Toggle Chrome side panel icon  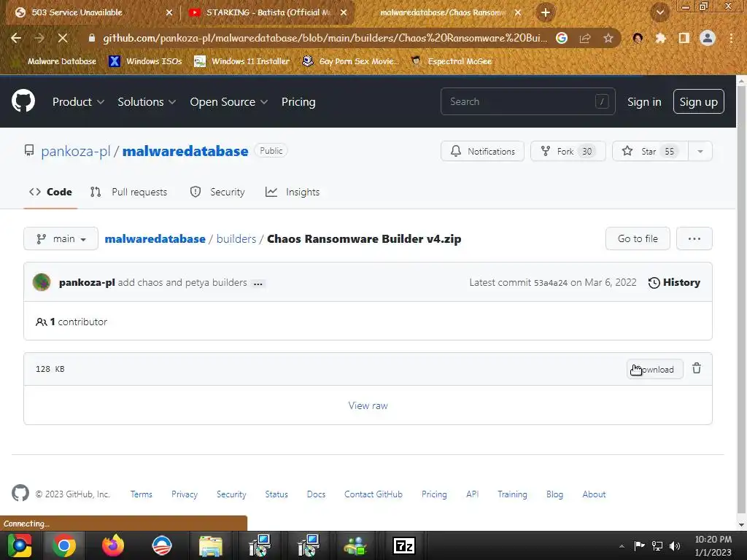684,38
